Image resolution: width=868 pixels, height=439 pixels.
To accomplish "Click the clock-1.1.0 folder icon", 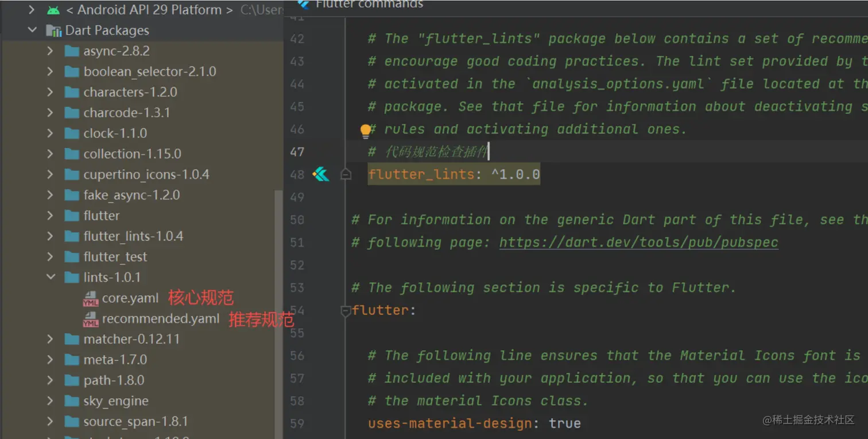I will coord(72,133).
